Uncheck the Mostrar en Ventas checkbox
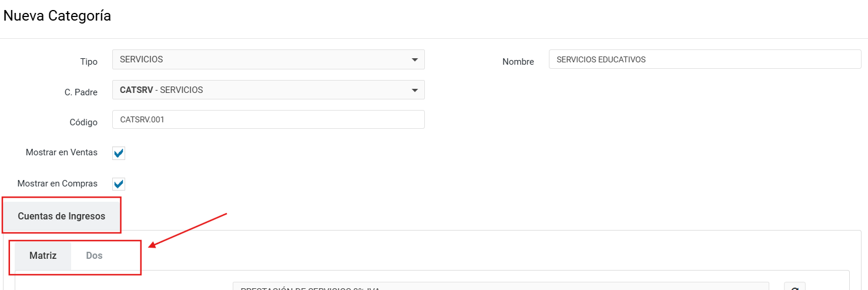868x290 pixels. pos(119,154)
